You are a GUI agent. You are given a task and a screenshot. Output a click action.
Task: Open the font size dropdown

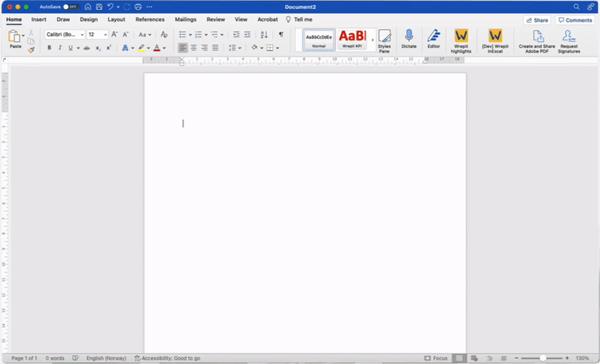coord(105,34)
